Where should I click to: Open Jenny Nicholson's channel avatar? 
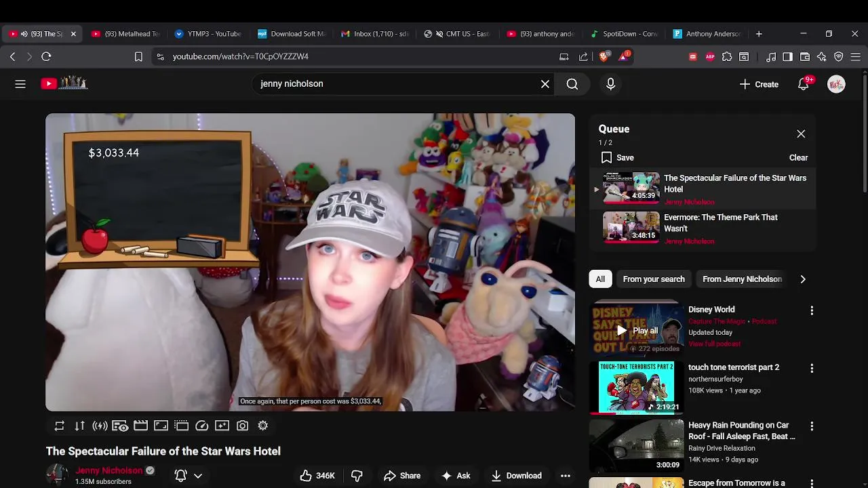click(57, 475)
